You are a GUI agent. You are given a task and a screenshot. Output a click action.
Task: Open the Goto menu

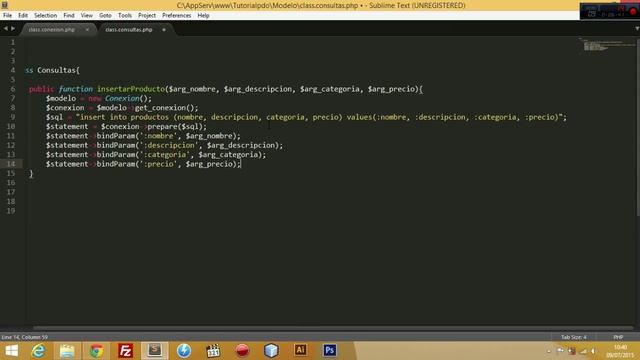(105, 16)
